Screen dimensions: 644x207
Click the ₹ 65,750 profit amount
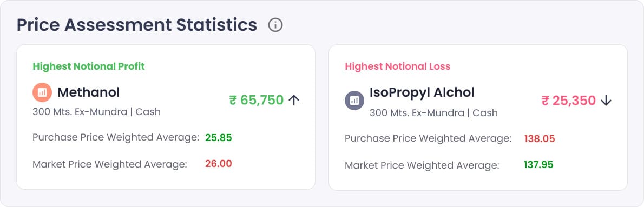[257, 100]
